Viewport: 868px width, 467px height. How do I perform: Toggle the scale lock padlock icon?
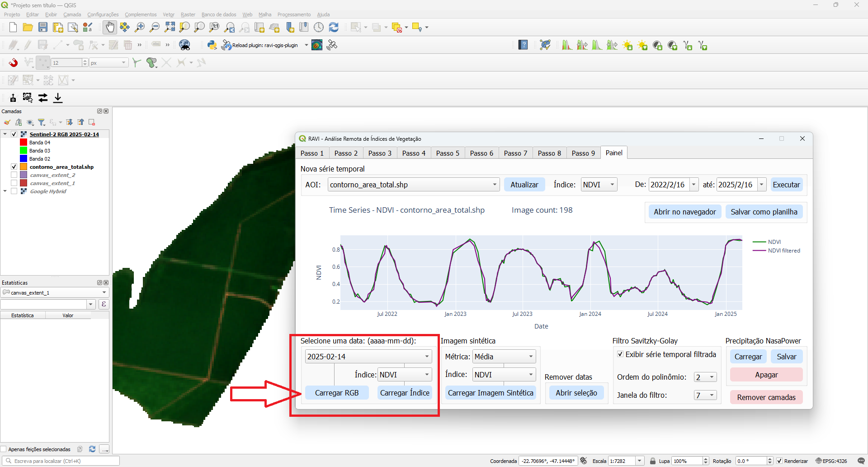point(652,461)
